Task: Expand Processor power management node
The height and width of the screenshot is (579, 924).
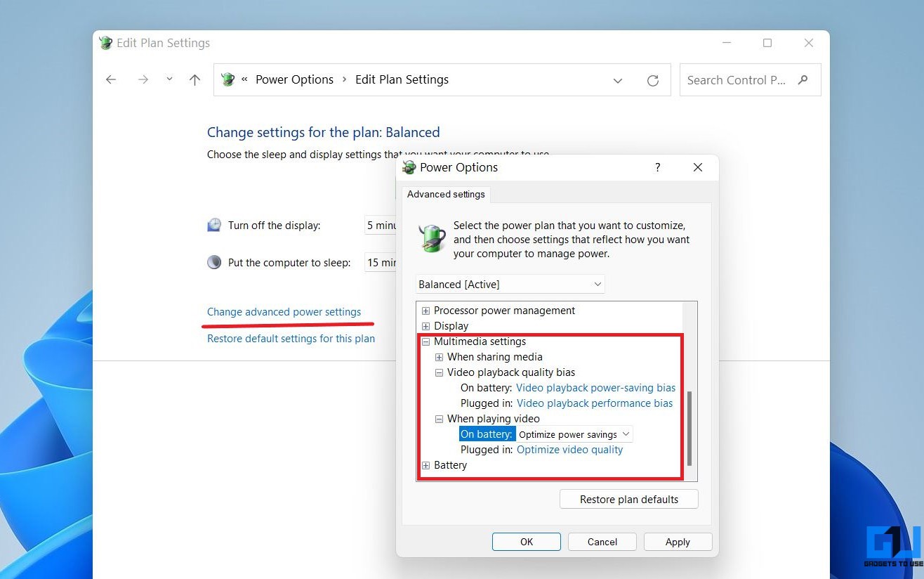Action: (425, 311)
